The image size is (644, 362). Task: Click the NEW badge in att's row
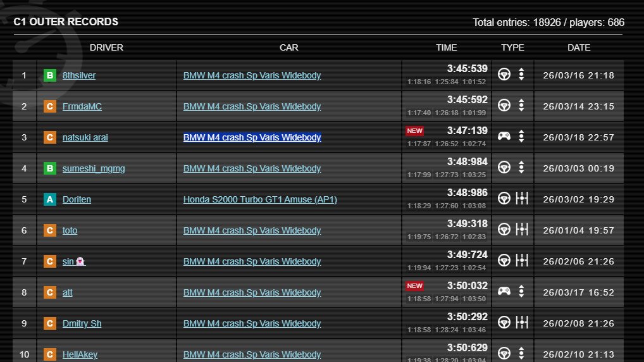414,285
